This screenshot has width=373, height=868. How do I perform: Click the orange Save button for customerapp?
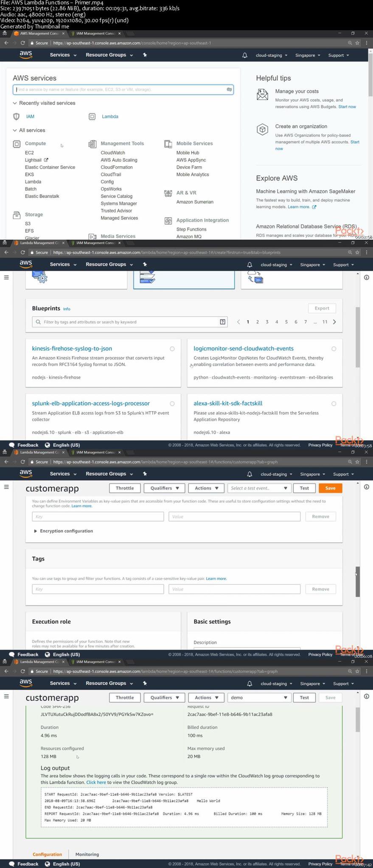(x=330, y=488)
